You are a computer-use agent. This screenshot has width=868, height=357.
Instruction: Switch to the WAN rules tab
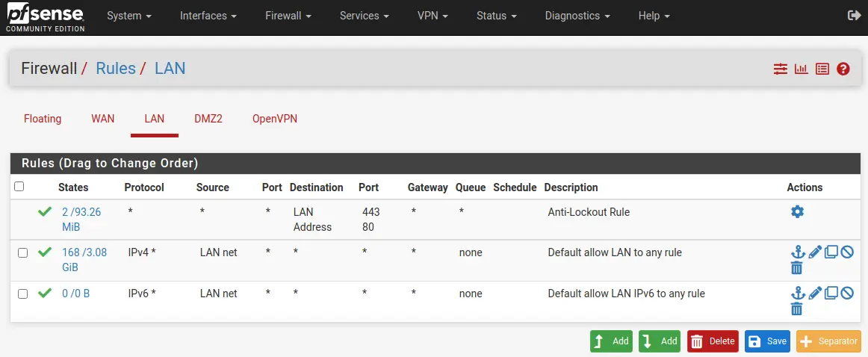click(103, 119)
